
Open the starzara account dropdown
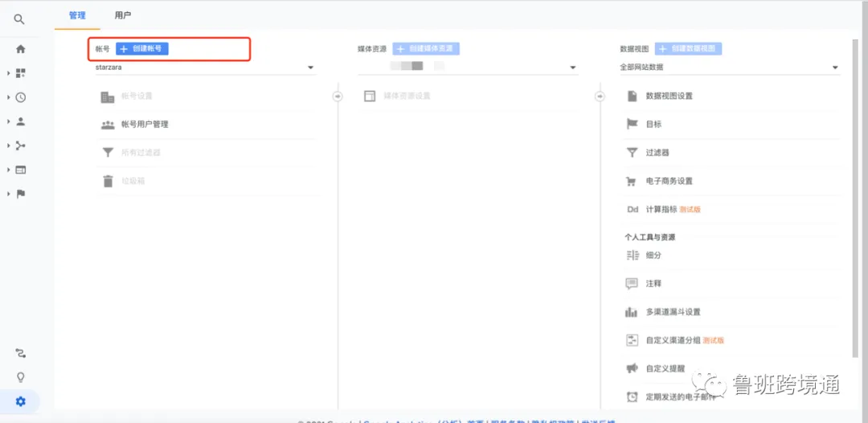(206, 68)
